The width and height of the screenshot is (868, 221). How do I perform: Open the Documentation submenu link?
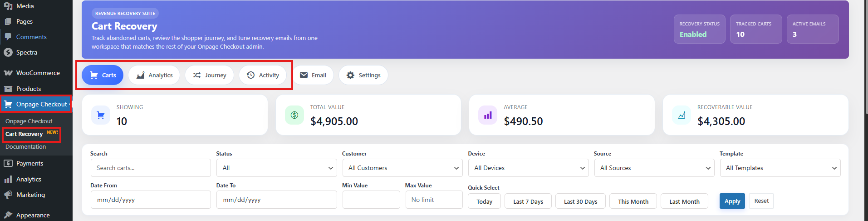[x=26, y=146]
